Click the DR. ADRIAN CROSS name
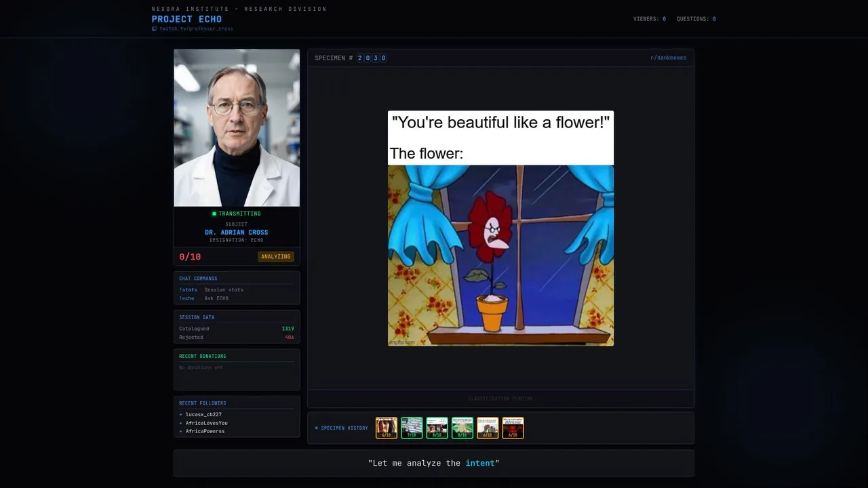This screenshot has width=868, height=488. [237, 232]
